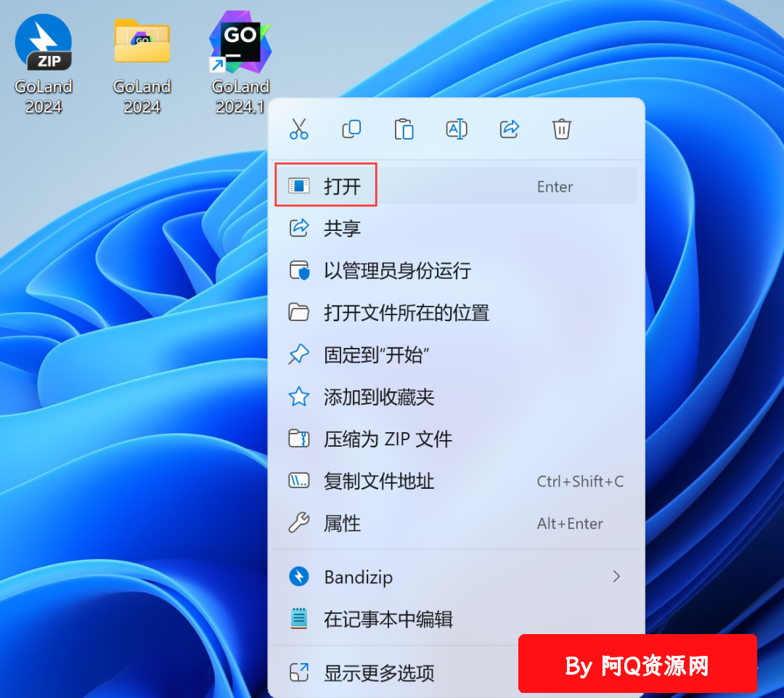
Task: Choose 添加到收藏夹
Action: (456, 397)
